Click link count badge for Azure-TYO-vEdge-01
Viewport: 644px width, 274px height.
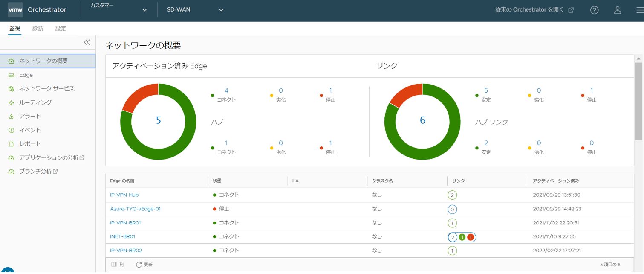452,209
